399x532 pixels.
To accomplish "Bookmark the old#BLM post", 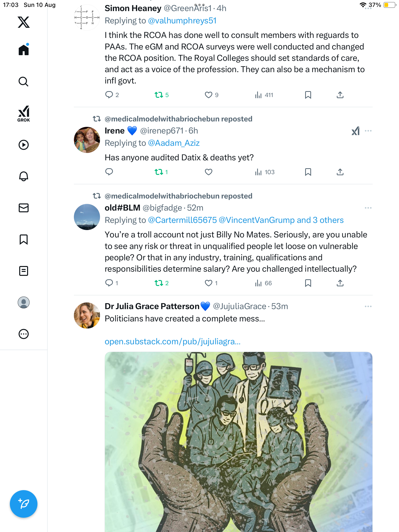I will (x=308, y=283).
